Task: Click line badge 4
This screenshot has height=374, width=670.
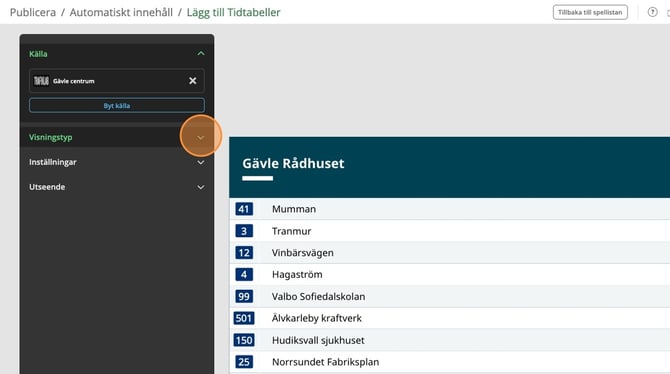Action: click(x=244, y=274)
